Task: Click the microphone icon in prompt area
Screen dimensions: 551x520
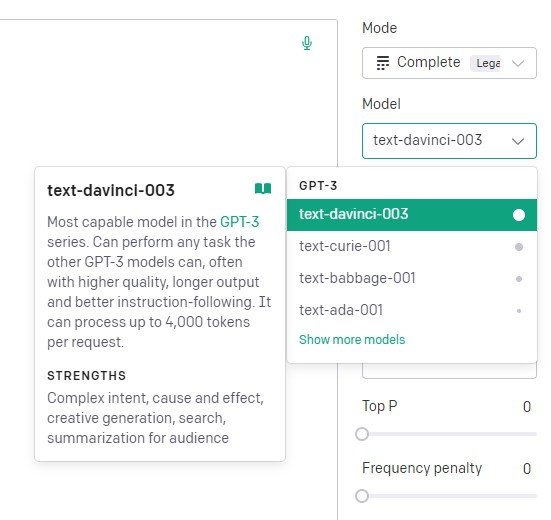Action: (x=307, y=43)
